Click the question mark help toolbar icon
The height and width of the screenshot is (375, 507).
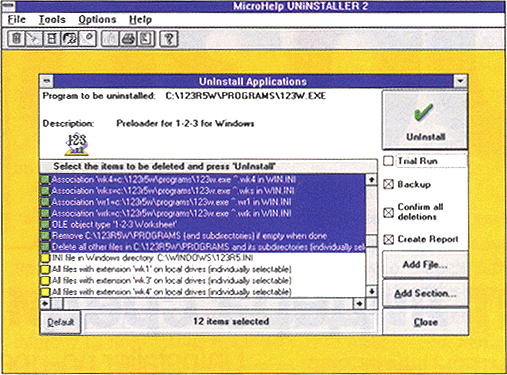(x=169, y=39)
